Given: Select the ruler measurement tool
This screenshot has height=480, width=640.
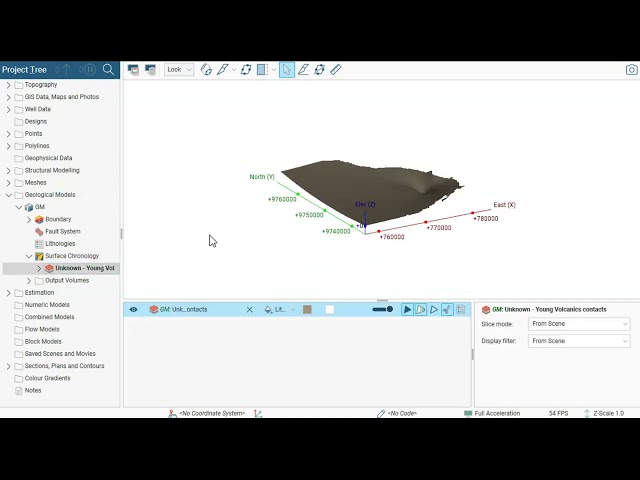Looking at the screenshot, I should tap(336, 70).
